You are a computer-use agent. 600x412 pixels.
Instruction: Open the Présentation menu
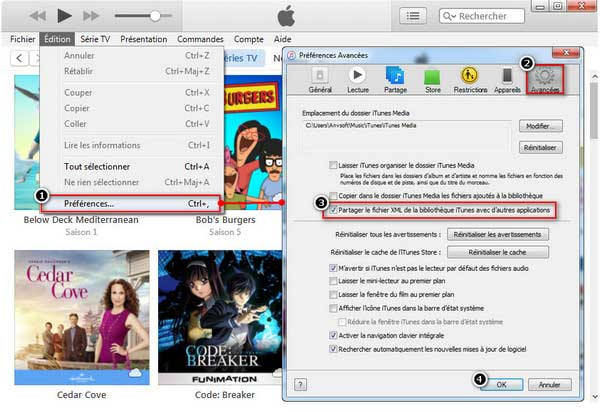[x=143, y=39]
